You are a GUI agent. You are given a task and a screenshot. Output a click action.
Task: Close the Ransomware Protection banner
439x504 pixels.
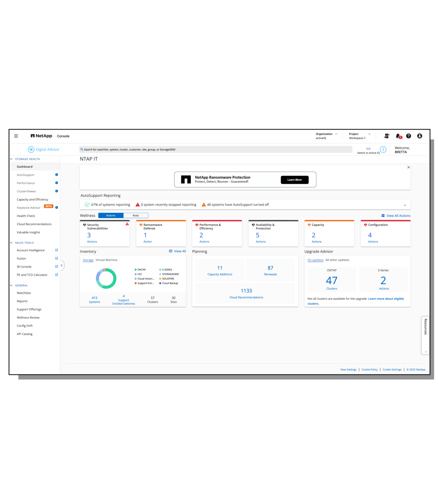(x=408, y=167)
